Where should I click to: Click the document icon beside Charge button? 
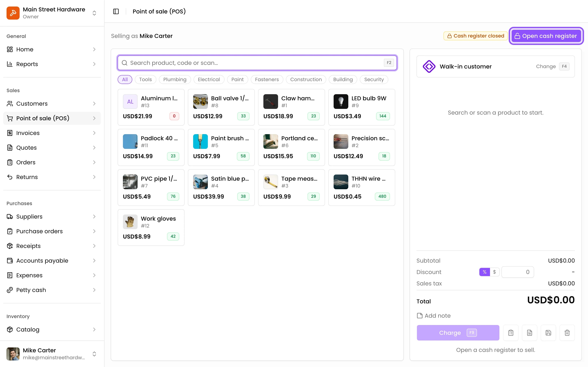[529, 333]
